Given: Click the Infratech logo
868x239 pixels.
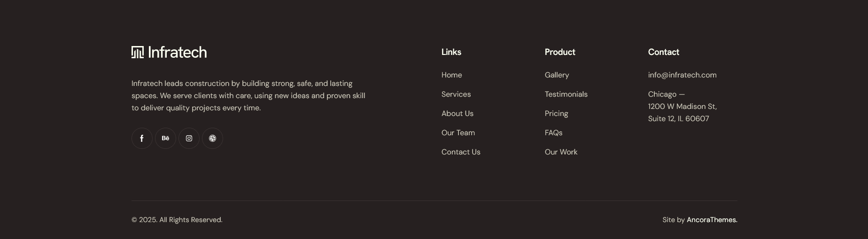Looking at the screenshot, I should pos(169,52).
